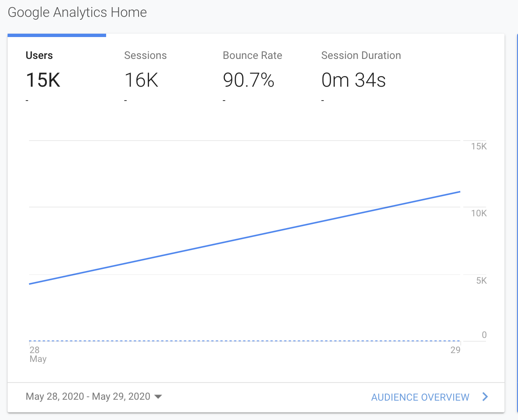Open the Bounce Rate metric tab
The image size is (518, 420).
252,56
